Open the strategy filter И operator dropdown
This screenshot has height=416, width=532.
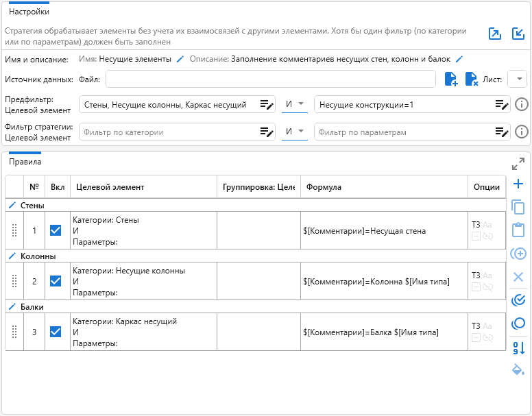point(295,132)
